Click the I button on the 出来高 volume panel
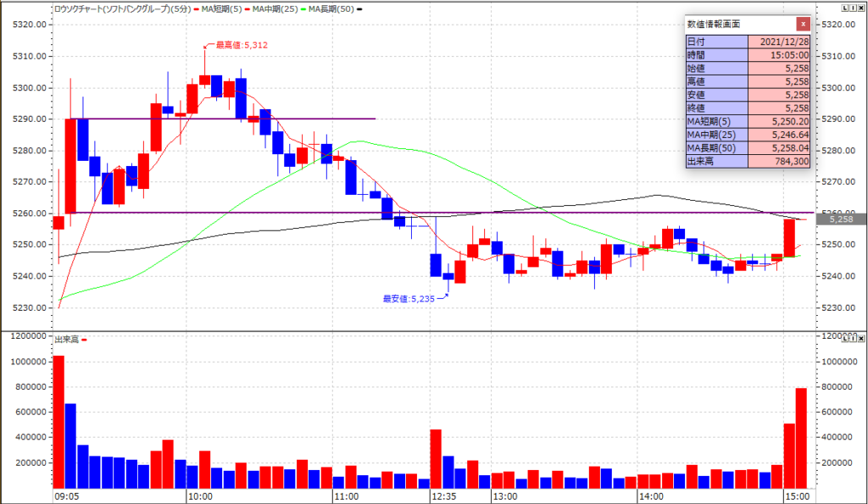Viewport: 868px width, 504px height. 851,337
